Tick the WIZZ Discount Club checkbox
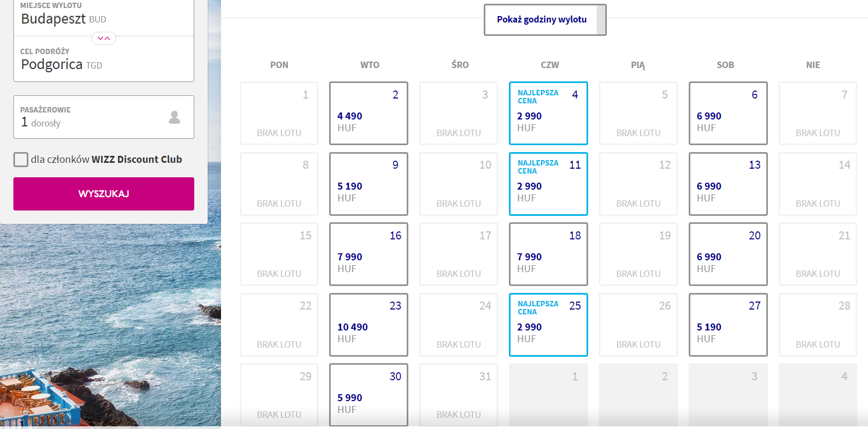 point(21,160)
